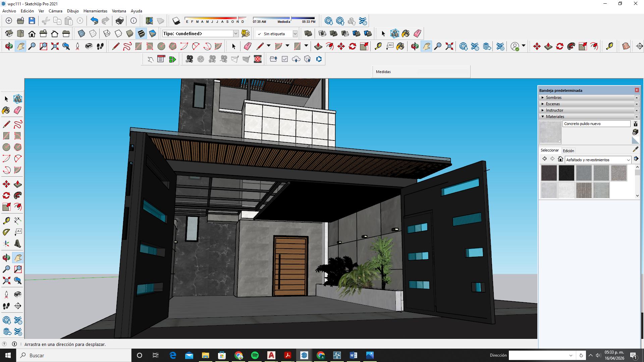Click the material name field Concreto pulido nuevo
The image size is (644, 362).
tap(596, 124)
